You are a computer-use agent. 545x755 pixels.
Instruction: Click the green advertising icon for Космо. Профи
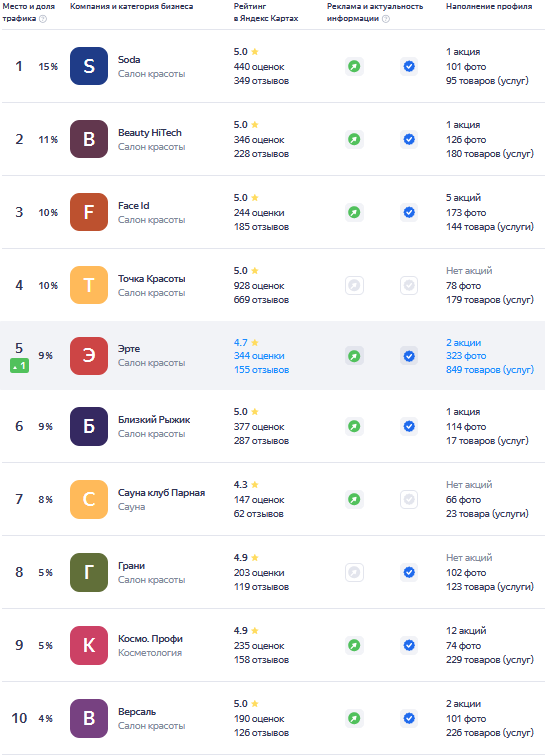coord(354,645)
